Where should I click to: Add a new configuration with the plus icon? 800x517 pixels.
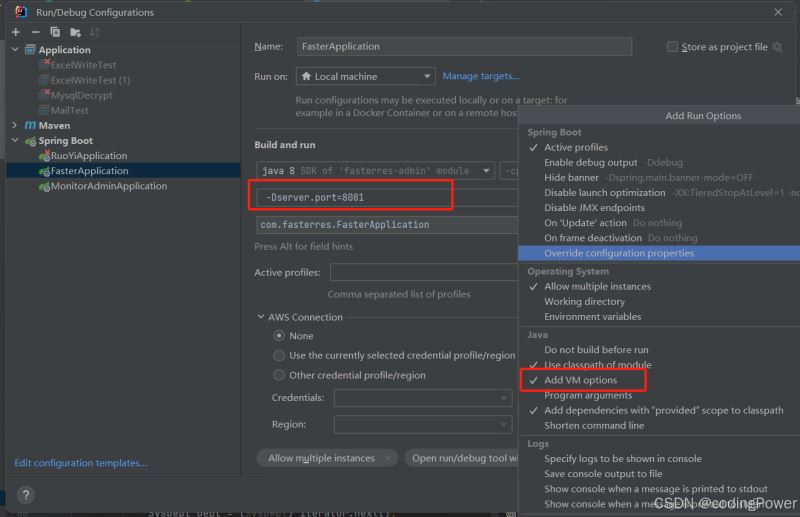tap(16, 32)
